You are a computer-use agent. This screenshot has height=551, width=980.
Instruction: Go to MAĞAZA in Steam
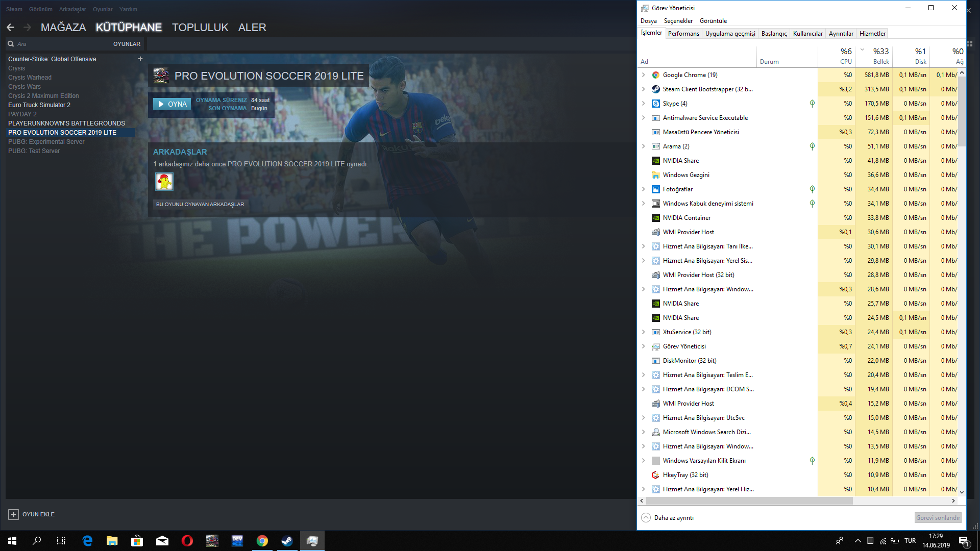coord(63,28)
